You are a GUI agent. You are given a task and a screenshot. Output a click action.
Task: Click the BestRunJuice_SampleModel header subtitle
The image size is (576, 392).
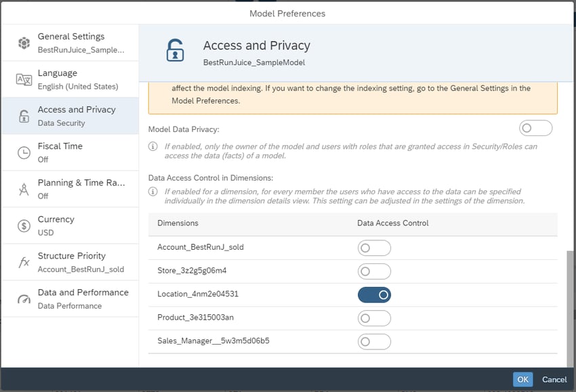[254, 62]
